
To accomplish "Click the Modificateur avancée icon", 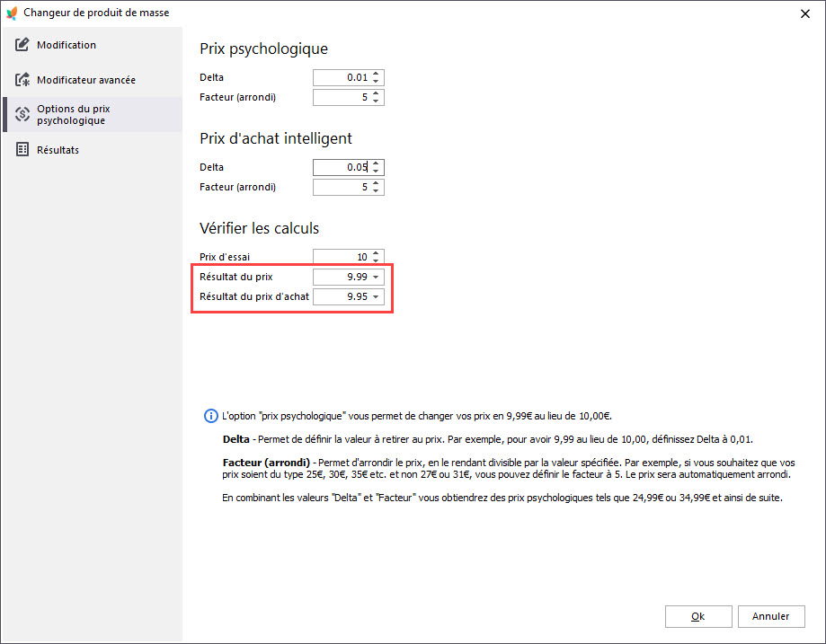I will (x=22, y=80).
